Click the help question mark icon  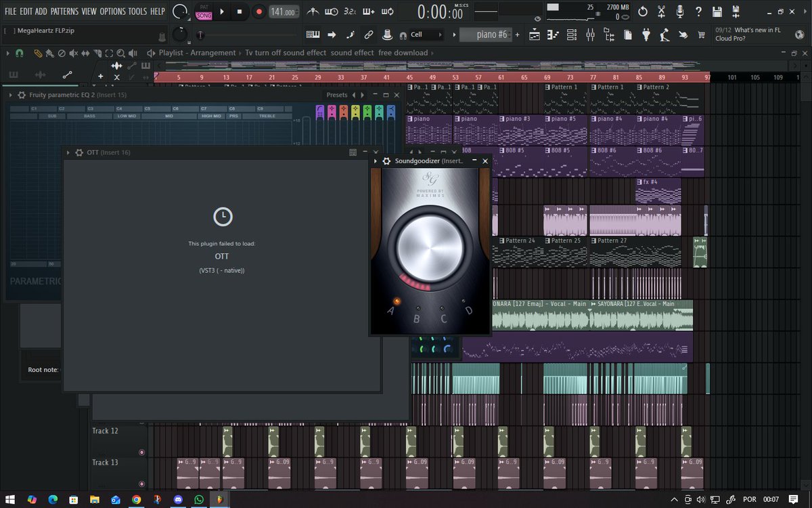(x=698, y=12)
